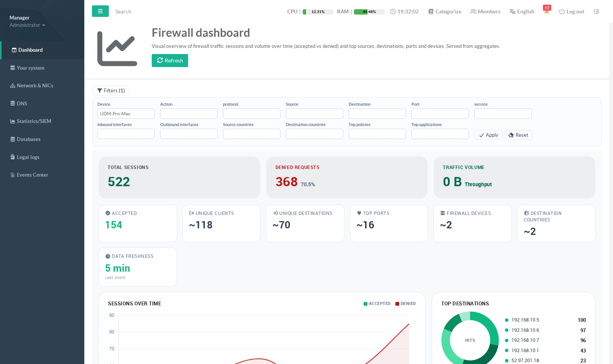Toggle ACCEPTED series in sessions legend
Viewport: 613px width, 364px height.
click(377, 303)
